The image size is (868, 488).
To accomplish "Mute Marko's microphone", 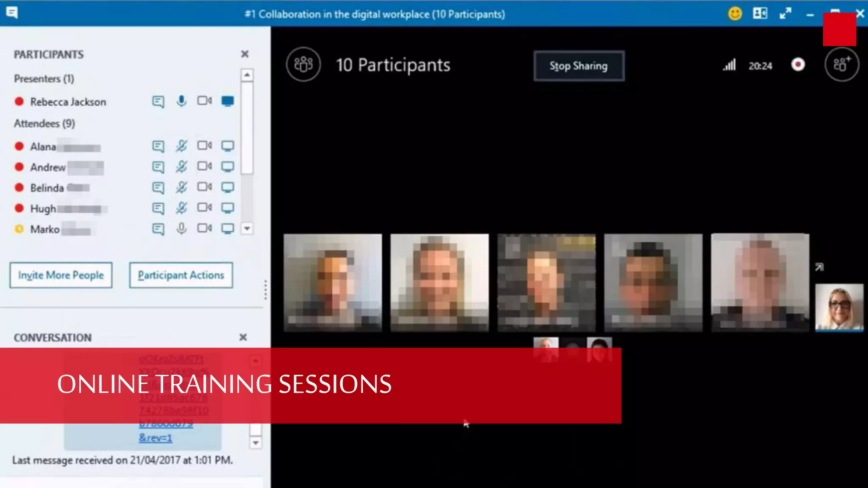I will [x=181, y=229].
